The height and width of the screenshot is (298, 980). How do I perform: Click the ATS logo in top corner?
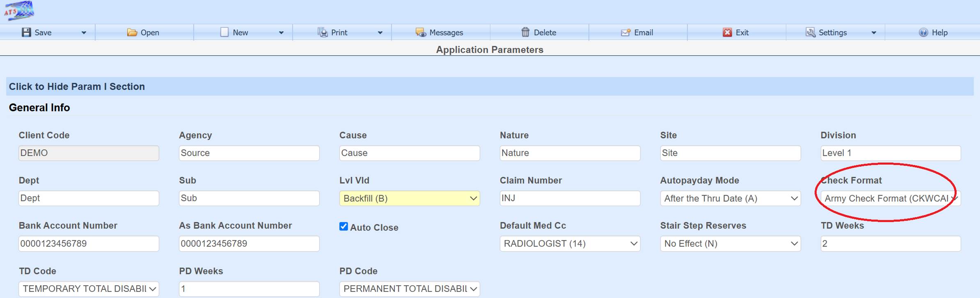coord(19,11)
